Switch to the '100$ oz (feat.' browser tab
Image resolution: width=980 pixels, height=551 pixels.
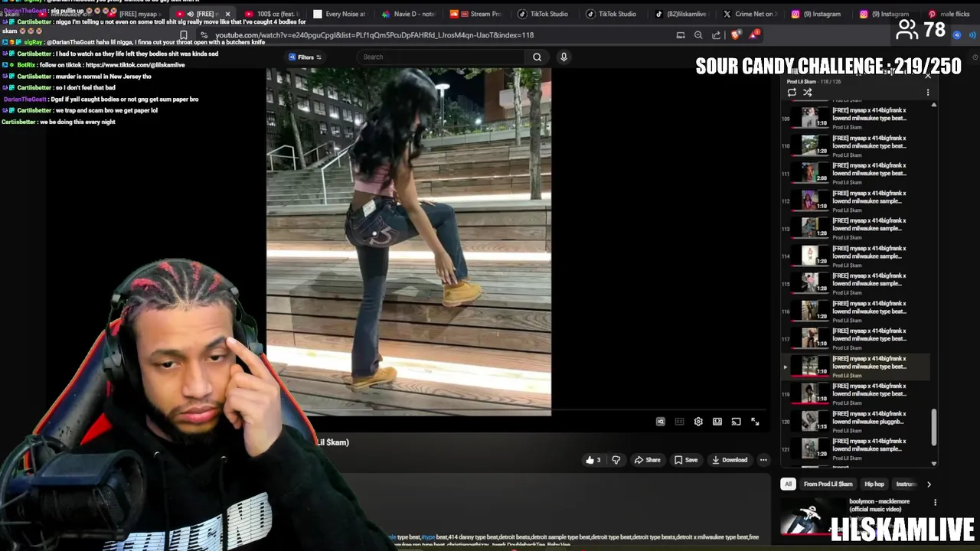pos(271,14)
